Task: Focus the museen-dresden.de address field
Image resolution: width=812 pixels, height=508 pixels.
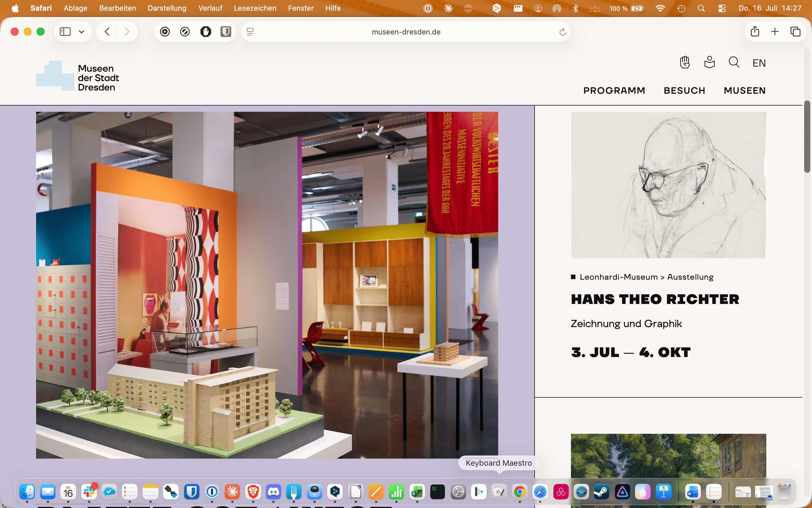Action: point(406,32)
